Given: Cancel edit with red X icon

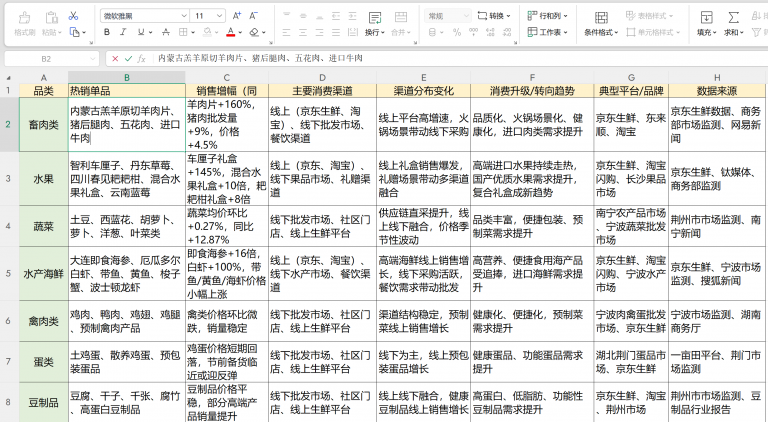Looking at the screenshot, I should [x=115, y=59].
